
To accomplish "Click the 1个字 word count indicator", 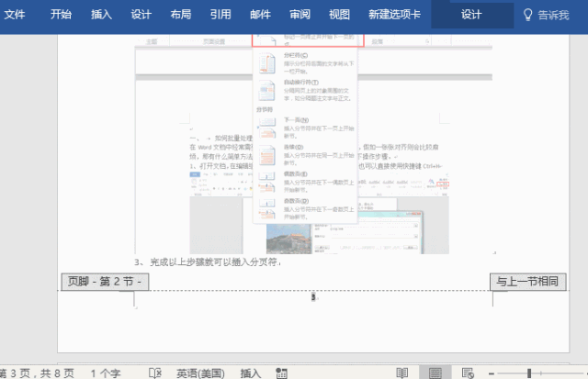I will click(x=106, y=373).
